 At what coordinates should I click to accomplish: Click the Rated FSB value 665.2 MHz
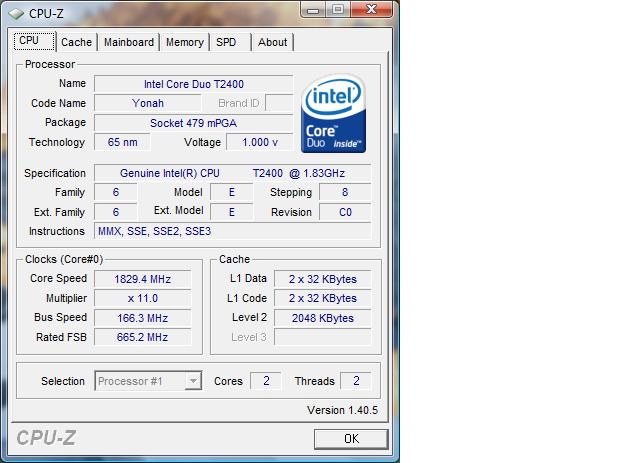(x=142, y=337)
